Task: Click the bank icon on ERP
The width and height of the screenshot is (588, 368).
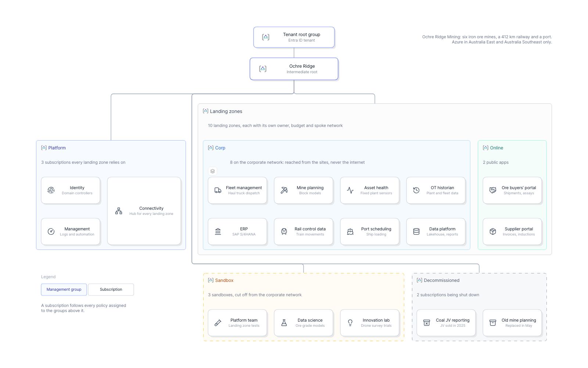Action: click(x=218, y=231)
